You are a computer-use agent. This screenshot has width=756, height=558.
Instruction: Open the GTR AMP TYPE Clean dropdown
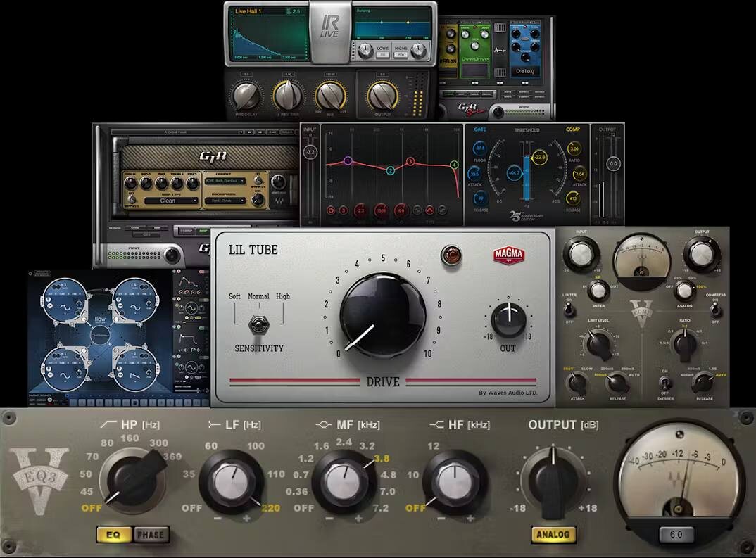[x=171, y=201]
